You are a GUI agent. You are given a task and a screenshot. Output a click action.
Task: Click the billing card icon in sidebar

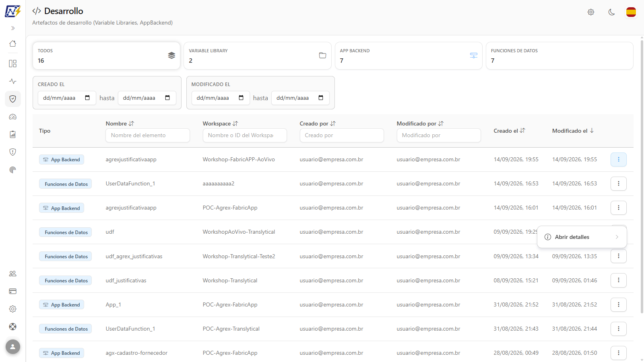click(13, 291)
